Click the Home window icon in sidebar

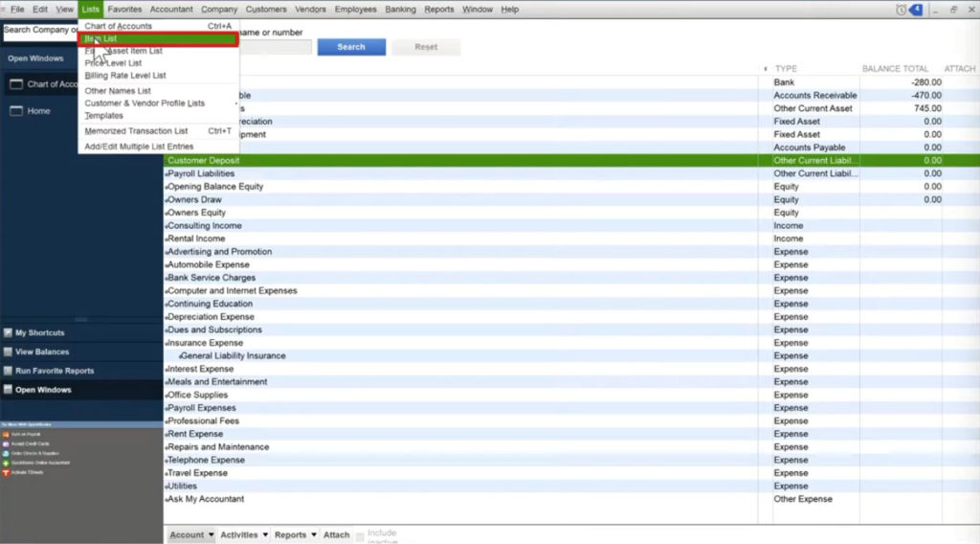16,111
